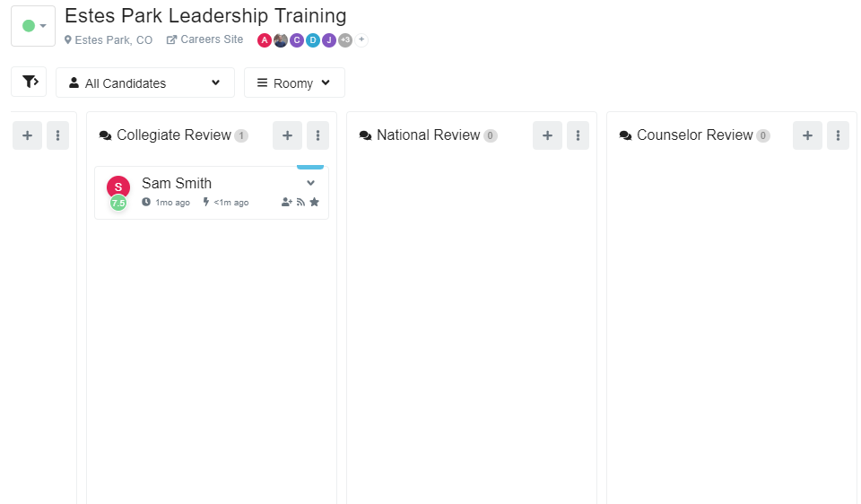Toggle star on Sam Smith's card

pos(315,203)
